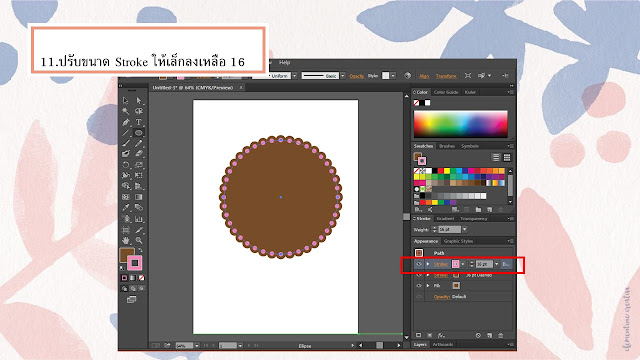Add New Stroke in Appearance panel
This screenshot has height=360, width=640.
click(418, 336)
